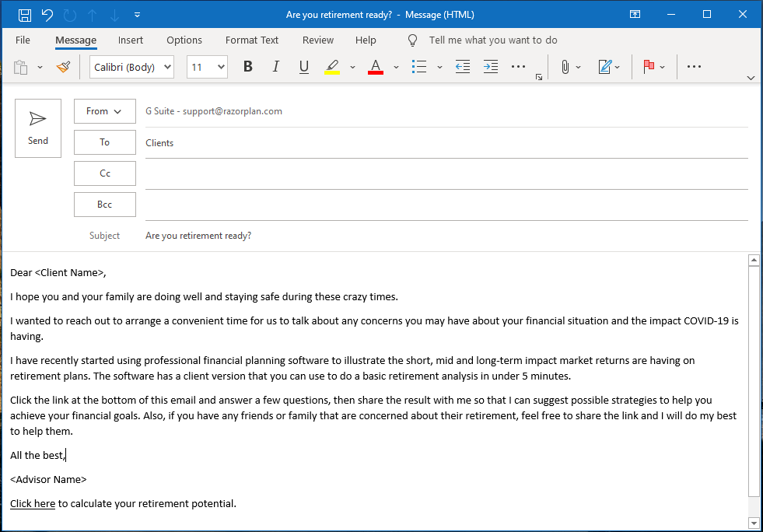Screen dimensions: 763x532
Task: Click the Save icon in title bar
Action: click(x=24, y=15)
